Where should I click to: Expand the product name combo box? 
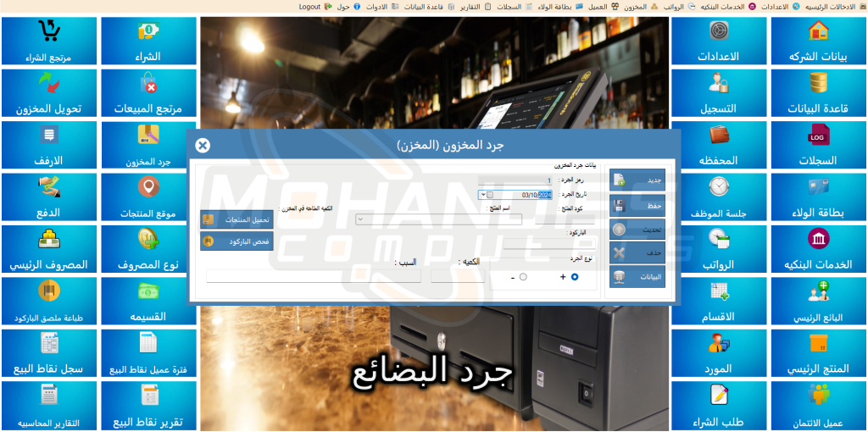[360, 219]
